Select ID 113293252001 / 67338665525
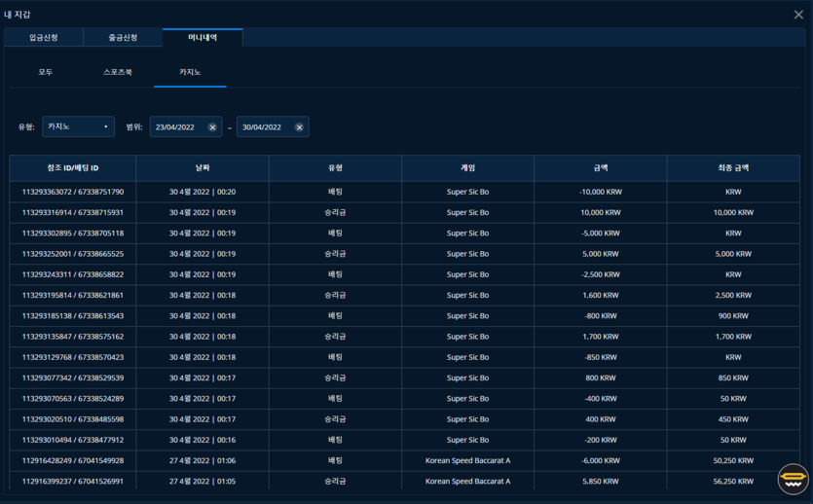The width and height of the screenshot is (813, 504). [73, 254]
